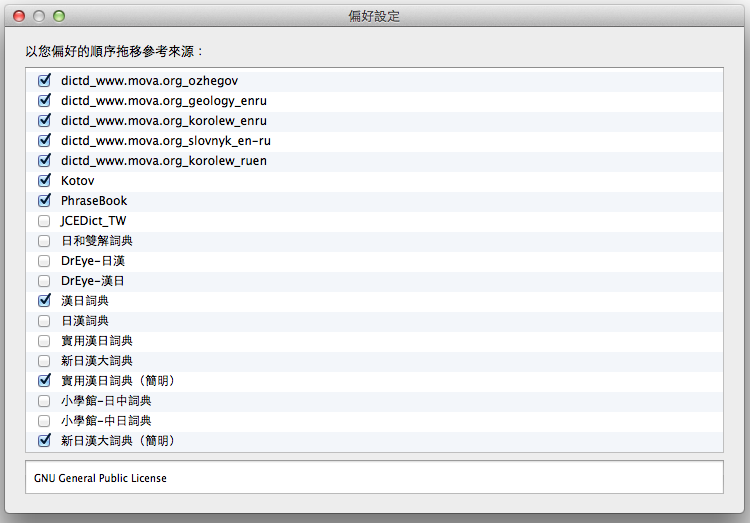Screen dimensions: 750x523
Task: Enable the JCEDict_TW checkbox
Action: point(44,221)
